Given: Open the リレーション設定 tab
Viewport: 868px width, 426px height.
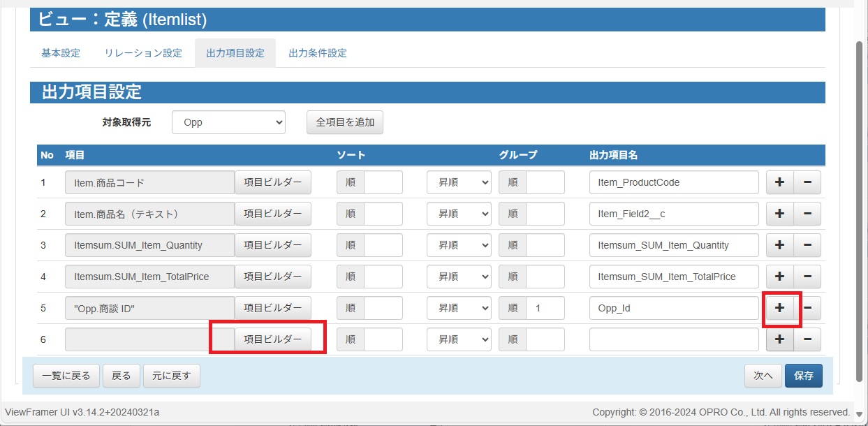Looking at the screenshot, I should coord(143,53).
